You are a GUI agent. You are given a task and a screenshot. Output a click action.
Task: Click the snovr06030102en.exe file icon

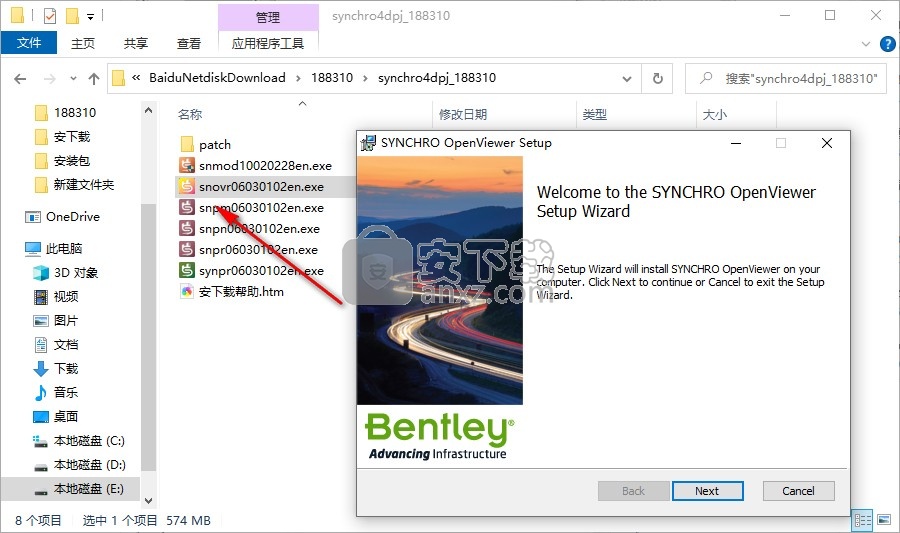click(x=187, y=186)
